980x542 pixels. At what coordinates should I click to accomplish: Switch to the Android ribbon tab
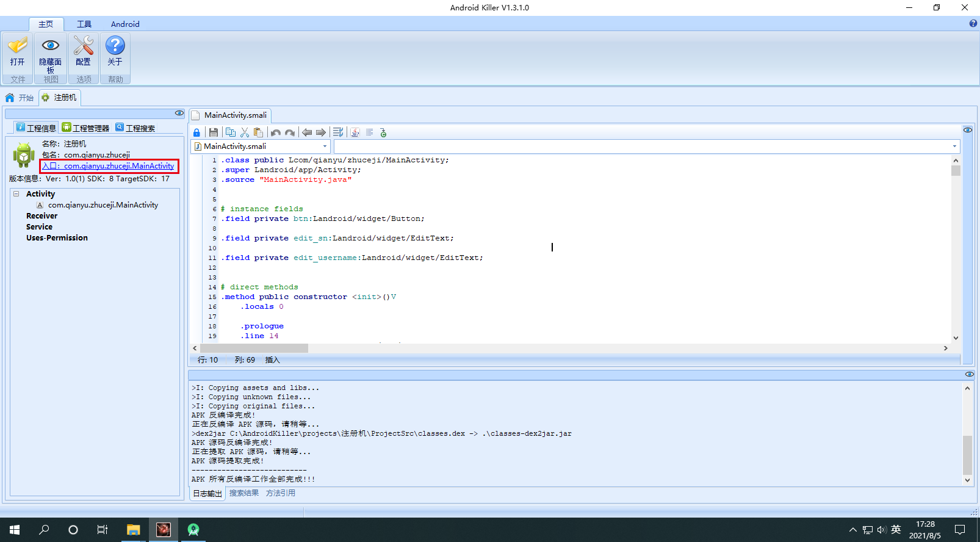click(x=125, y=24)
